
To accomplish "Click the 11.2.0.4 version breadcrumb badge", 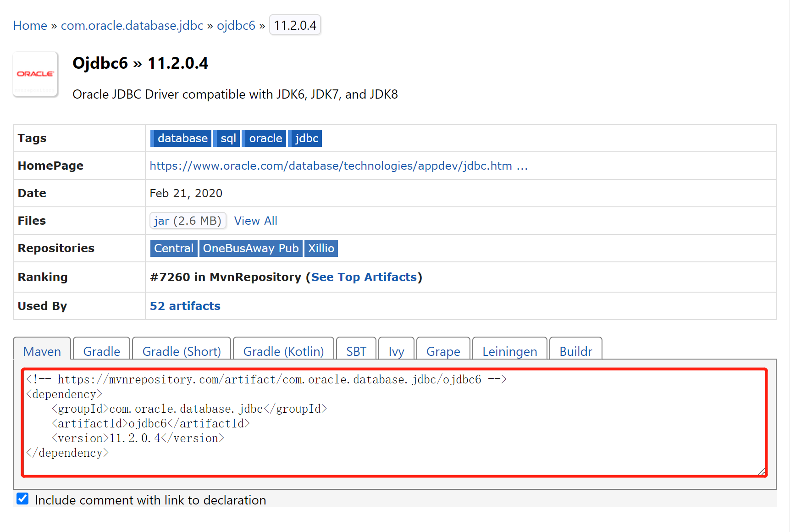I will point(295,25).
